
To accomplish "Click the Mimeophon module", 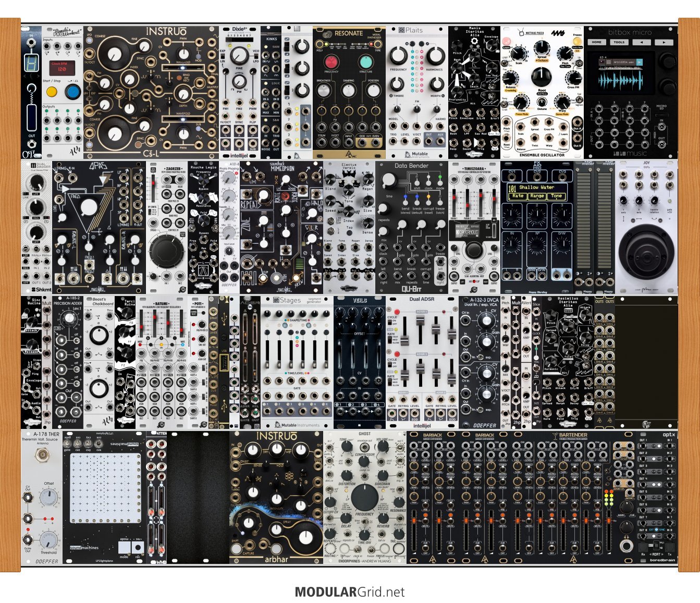I will (x=281, y=227).
